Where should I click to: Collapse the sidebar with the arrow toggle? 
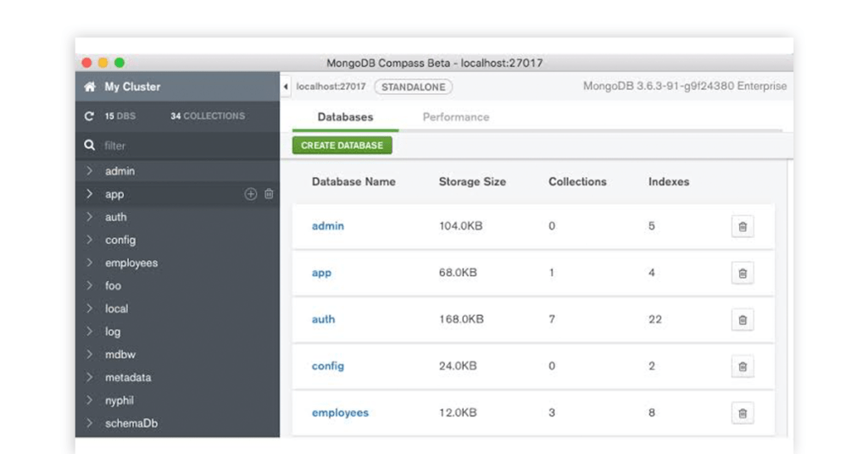(286, 86)
